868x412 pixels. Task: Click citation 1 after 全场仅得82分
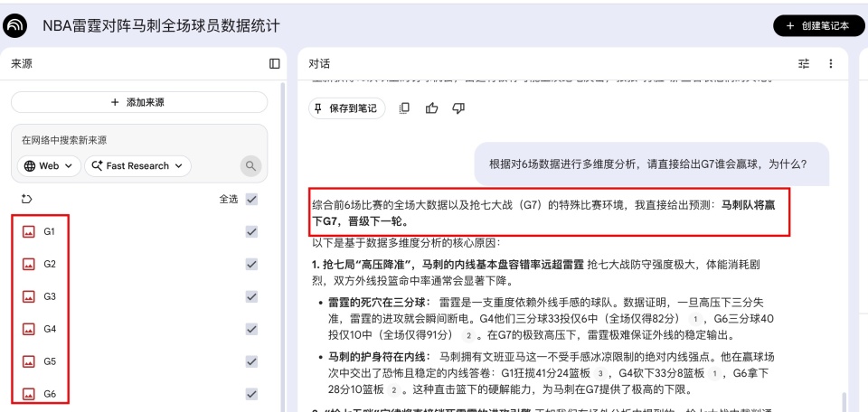pyautogui.click(x=697, y=319)
